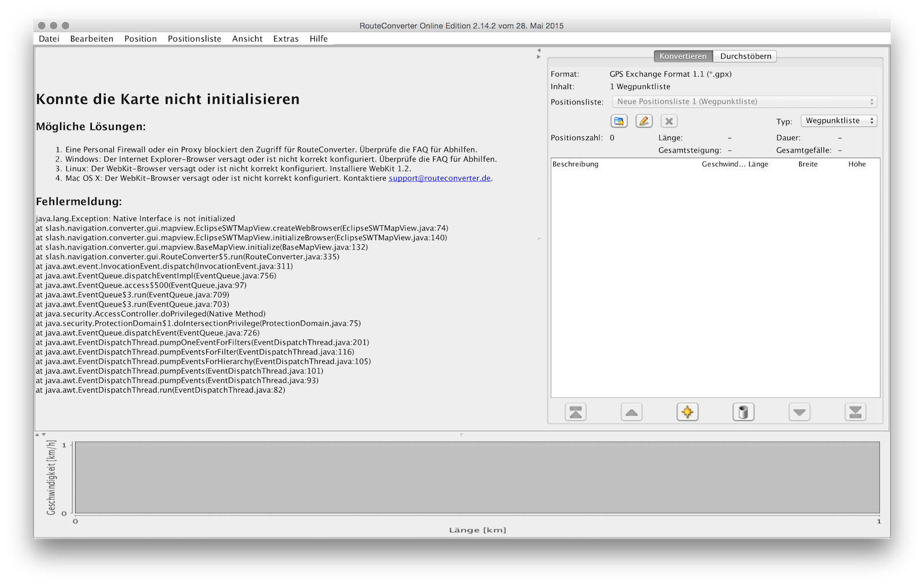Click the move to bottom button
Screen dimensions: 924x586
855,412
